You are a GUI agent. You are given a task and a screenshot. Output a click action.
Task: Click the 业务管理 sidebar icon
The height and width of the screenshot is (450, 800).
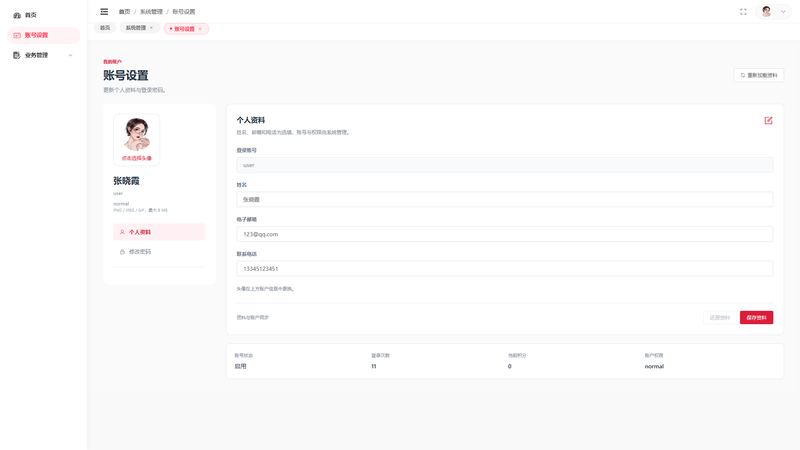coord(17,55)
